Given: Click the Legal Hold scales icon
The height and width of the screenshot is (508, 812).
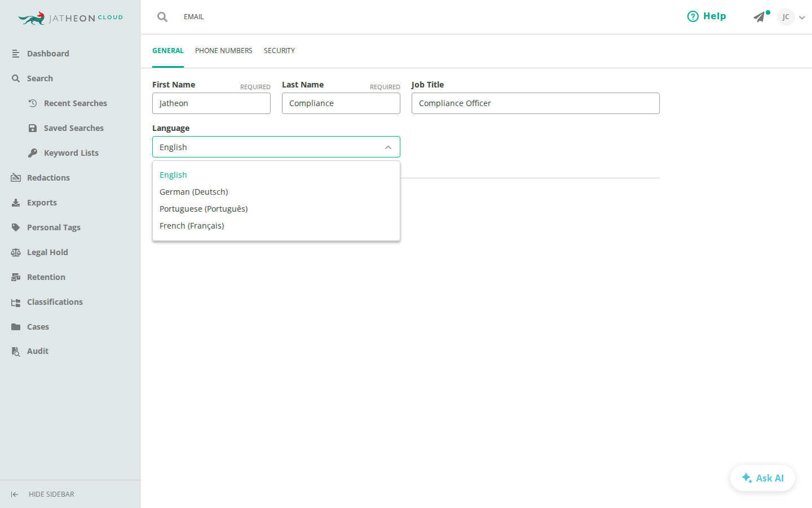Looking at the screenshot, I should click(x=16, y=252).
